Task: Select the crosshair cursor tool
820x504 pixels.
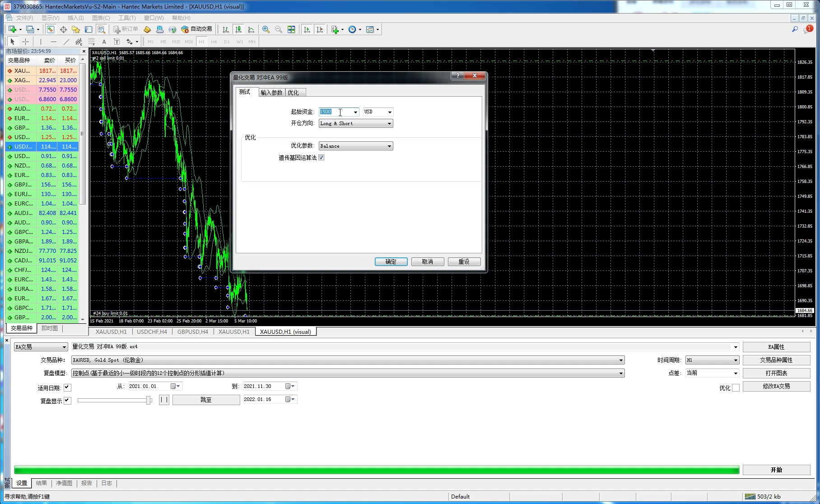Action: point(25,42)
